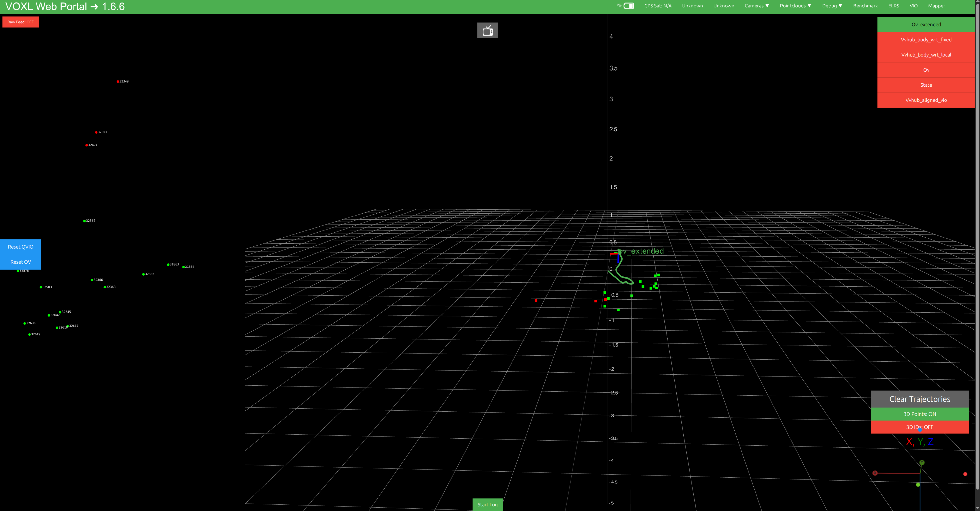Disable the Ov_extended trajectory
980x511 pixels.
926,25
